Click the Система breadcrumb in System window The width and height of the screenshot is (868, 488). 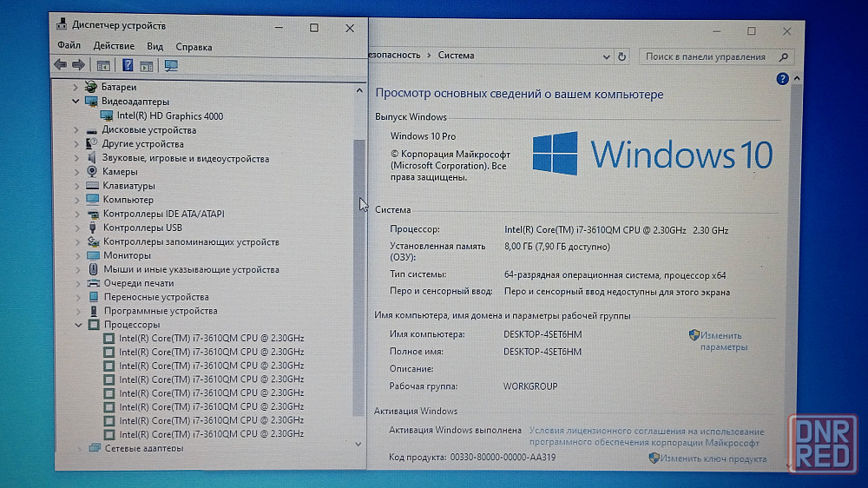click(x=457, y=56)
